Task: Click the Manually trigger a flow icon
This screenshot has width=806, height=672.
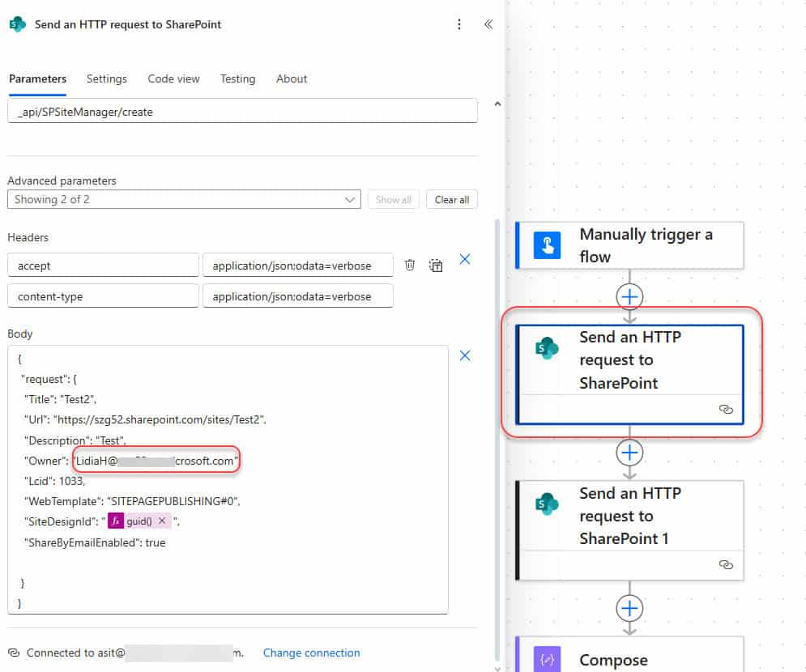Action: (x=548, y=245)
